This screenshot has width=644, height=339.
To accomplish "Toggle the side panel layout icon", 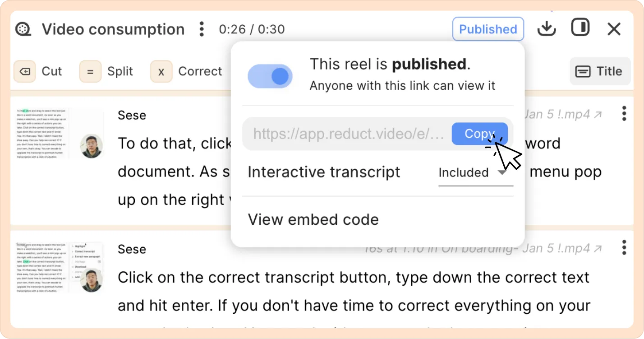I will point(580,28).
